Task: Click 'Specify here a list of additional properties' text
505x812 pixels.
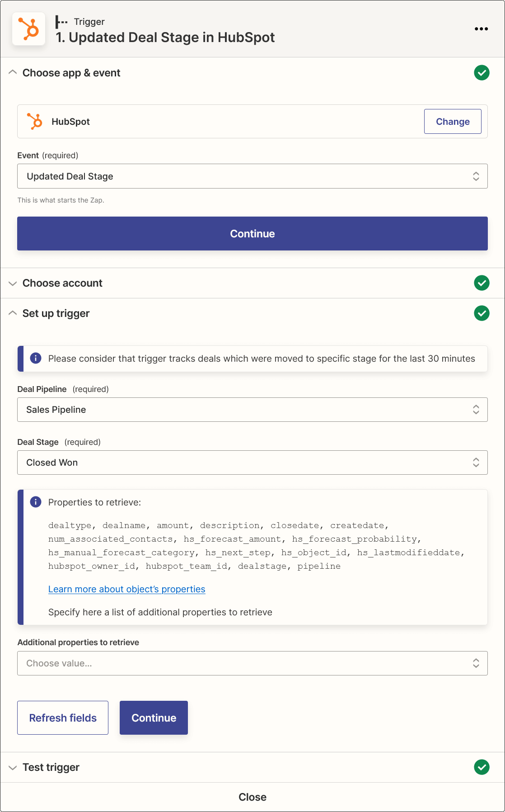Action: click(x=160, y=612)
